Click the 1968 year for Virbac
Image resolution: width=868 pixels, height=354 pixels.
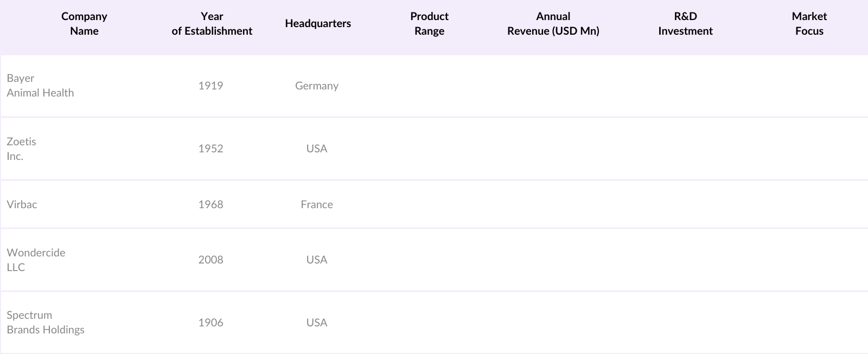pos(210,204)
